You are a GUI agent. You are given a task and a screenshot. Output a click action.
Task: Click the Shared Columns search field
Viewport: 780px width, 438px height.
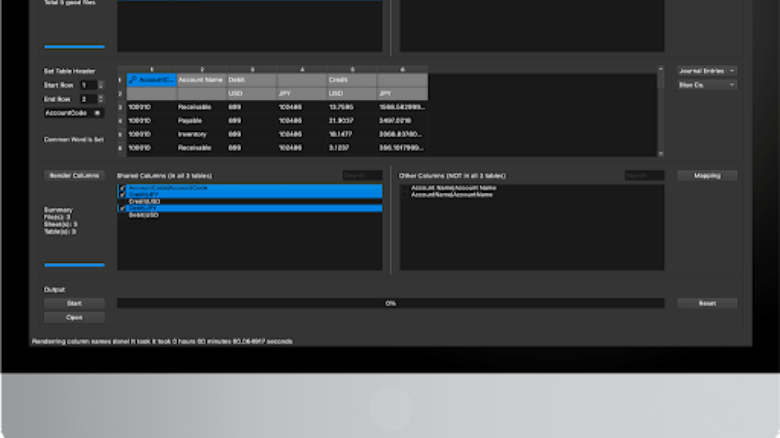coord(362,176)
